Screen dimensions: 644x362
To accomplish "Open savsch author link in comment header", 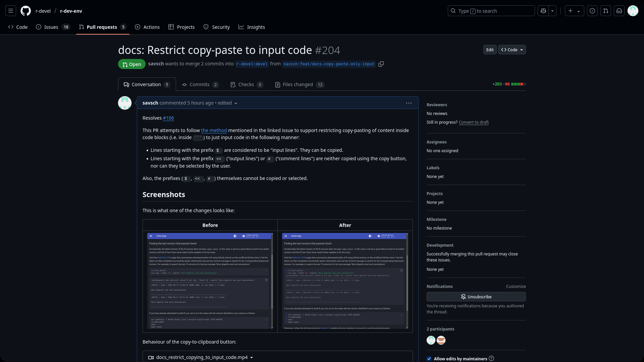I will point(150,103).
